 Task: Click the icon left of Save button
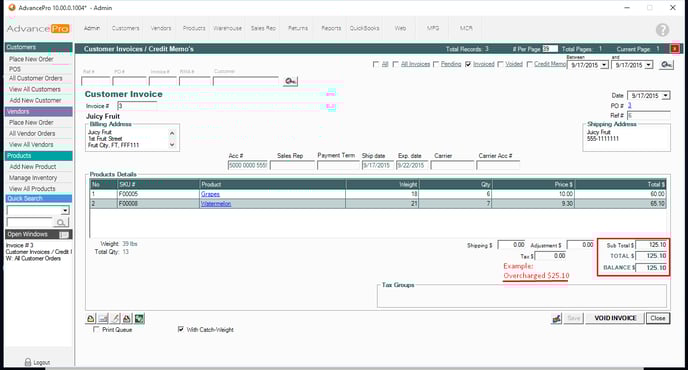tap(556, 319)
